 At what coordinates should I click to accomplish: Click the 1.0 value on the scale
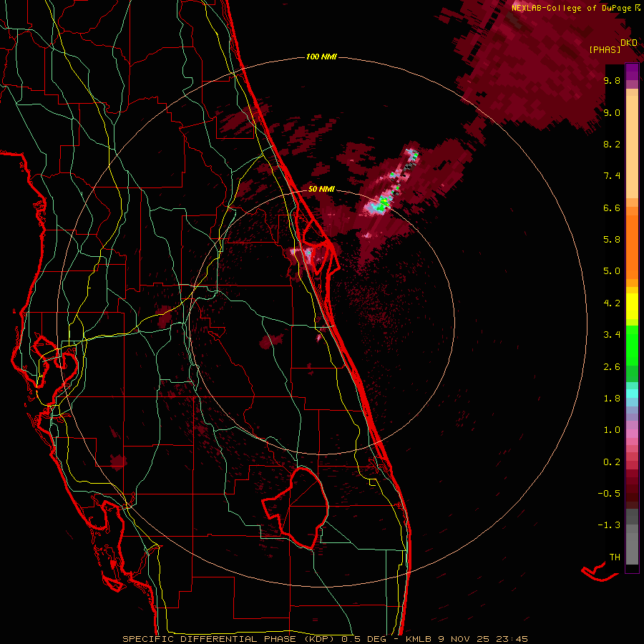tap(612, 430)
